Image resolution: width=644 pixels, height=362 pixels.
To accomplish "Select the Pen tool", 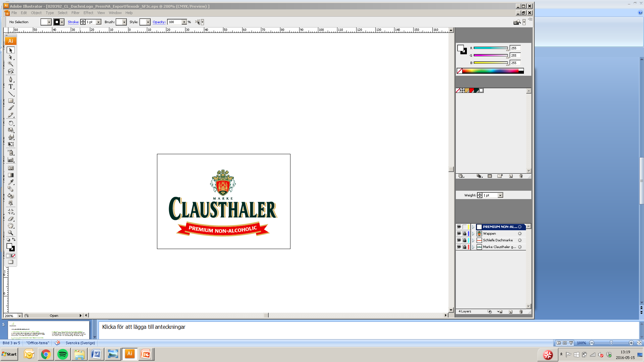I will point(11,79).
